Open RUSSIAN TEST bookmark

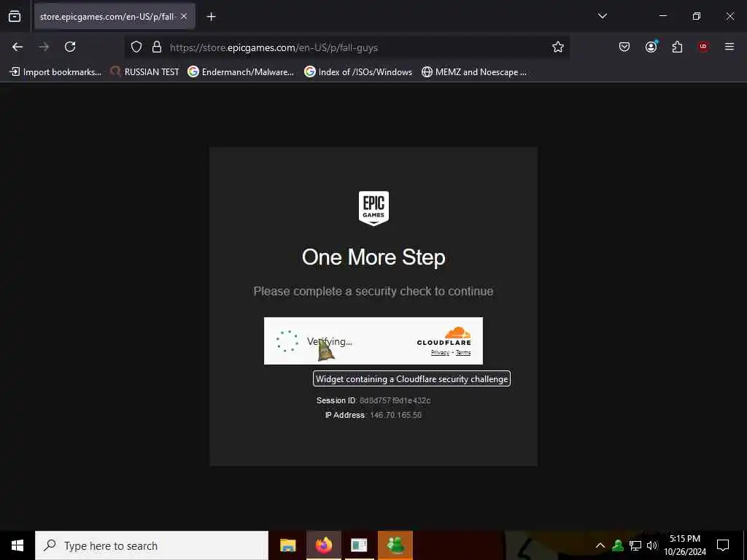(x=145, y=72)
